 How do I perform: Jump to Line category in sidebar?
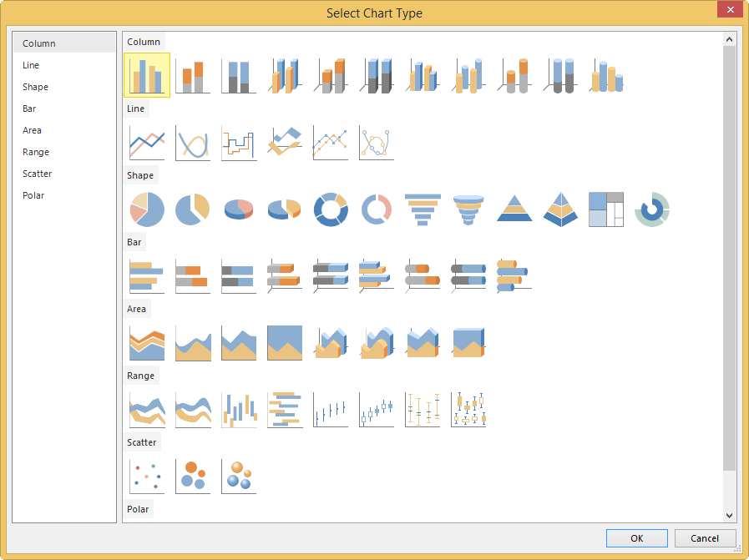pyautogui.click(x=64, y=65)
